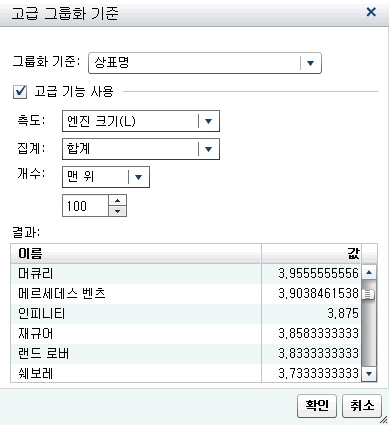Click the value 3.8583333333

coord(318,334)
